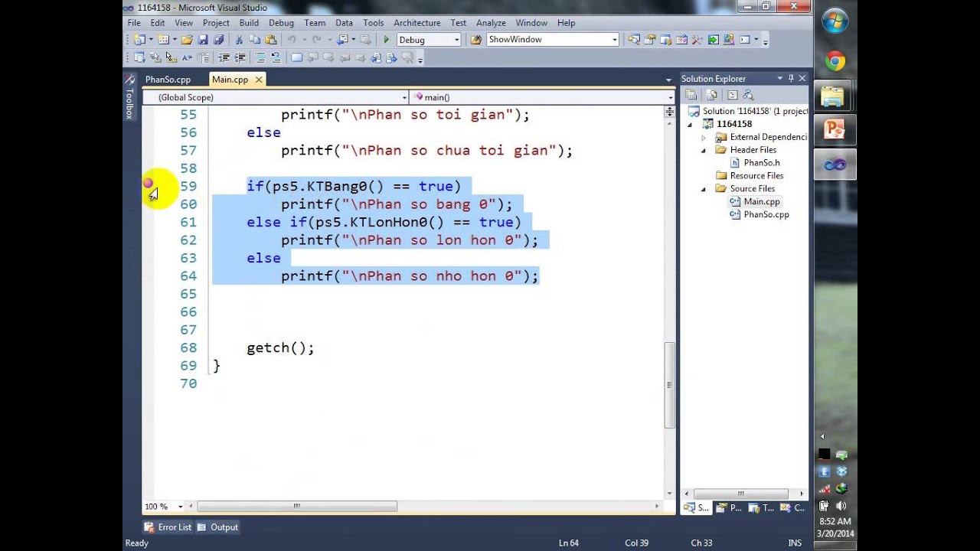Viewport: 980px width, 551px height.
Task: Click the Cut scissors icon
Action: click(x=239, y=40)
